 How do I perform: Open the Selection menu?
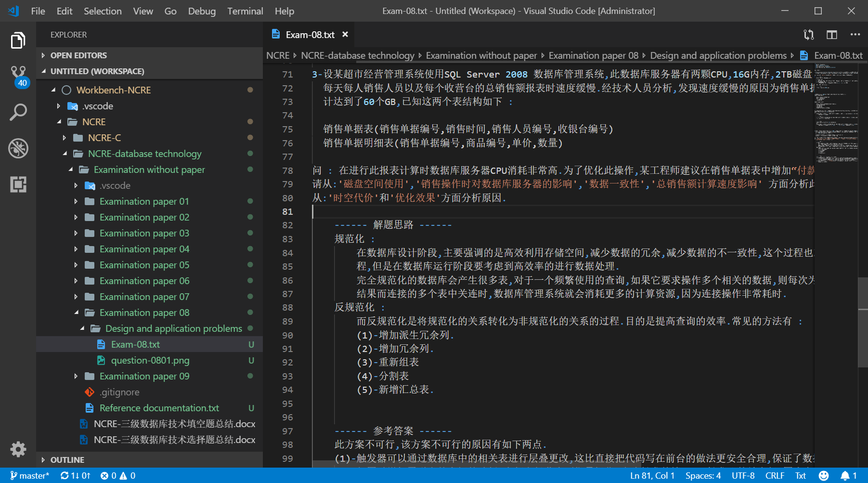click(x=103, y=11)
